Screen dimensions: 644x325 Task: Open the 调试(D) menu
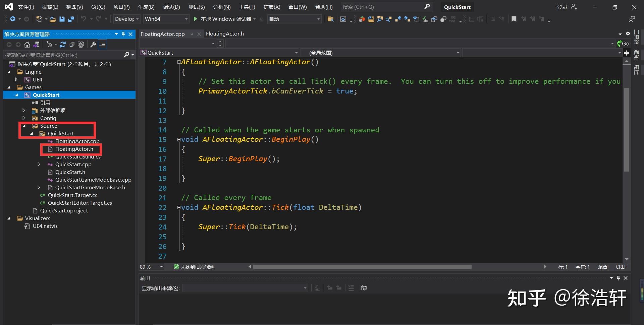(171, 7)
